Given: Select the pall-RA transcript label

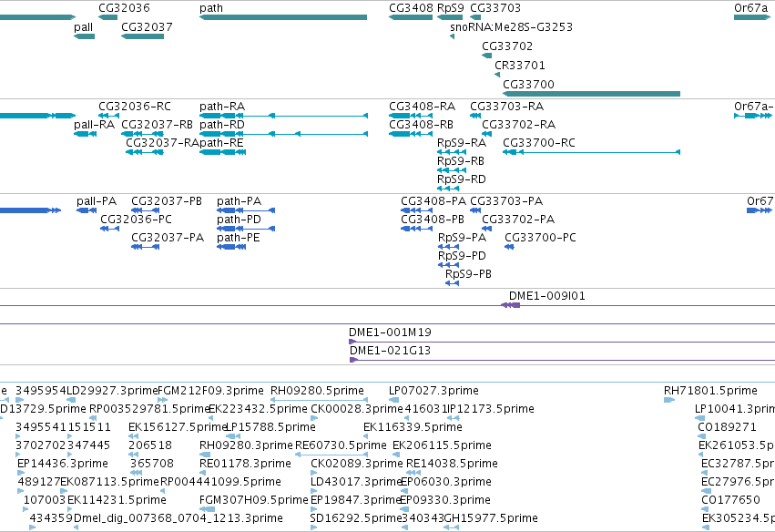Looking at the screenshot, I should [94, 125].
